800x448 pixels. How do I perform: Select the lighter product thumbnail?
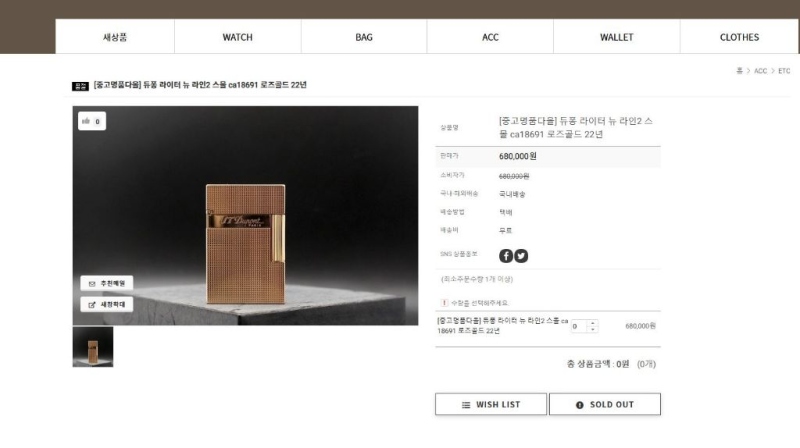[93, 347]
